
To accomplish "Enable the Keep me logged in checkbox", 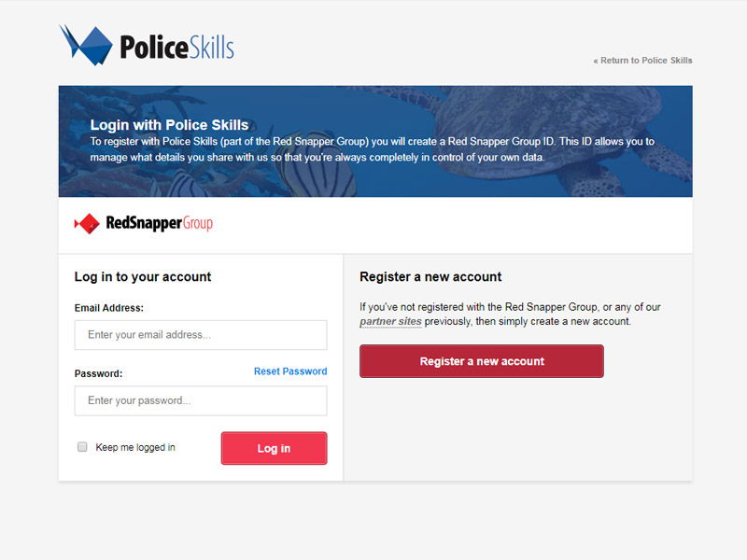I will tap(82, 447).
